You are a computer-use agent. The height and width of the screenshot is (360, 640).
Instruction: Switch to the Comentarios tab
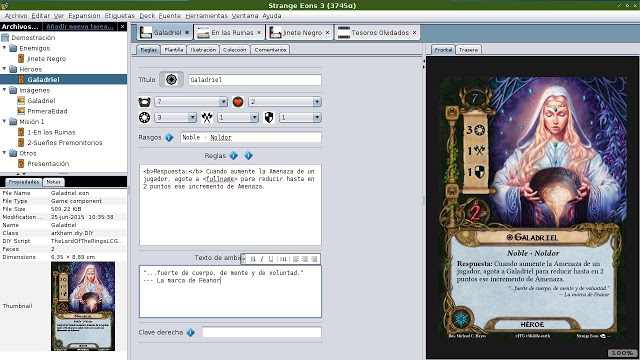click(270, 50)
